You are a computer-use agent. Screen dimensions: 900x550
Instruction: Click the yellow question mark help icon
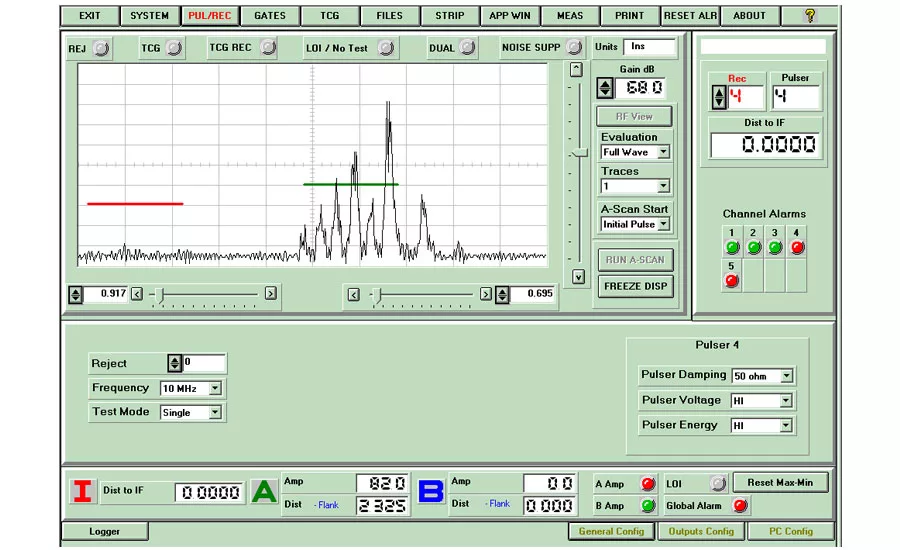point(810,16)
